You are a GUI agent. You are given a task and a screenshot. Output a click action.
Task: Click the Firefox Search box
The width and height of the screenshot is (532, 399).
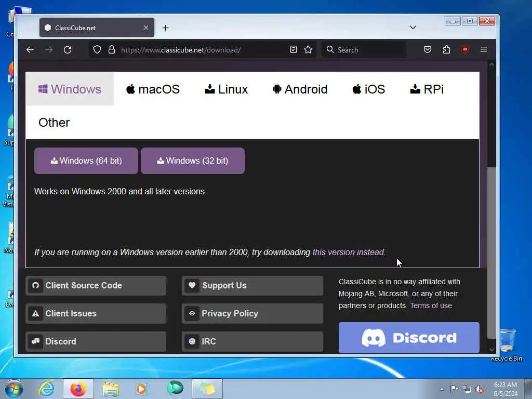pyautogui.click(x=364, y=50)
